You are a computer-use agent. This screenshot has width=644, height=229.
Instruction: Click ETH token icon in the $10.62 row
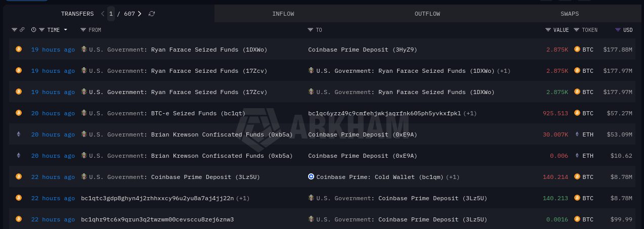tap(577, 155)
